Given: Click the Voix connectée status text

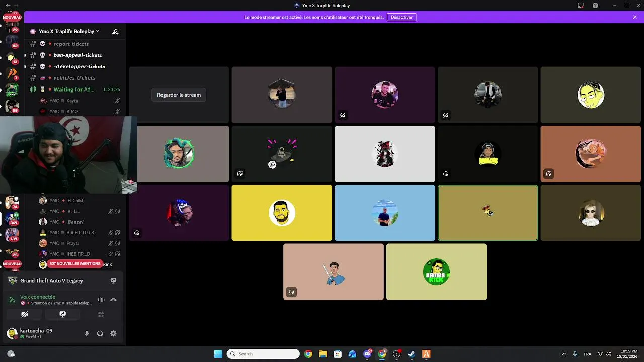Looking at the screenshot, I should pos(38,297).
